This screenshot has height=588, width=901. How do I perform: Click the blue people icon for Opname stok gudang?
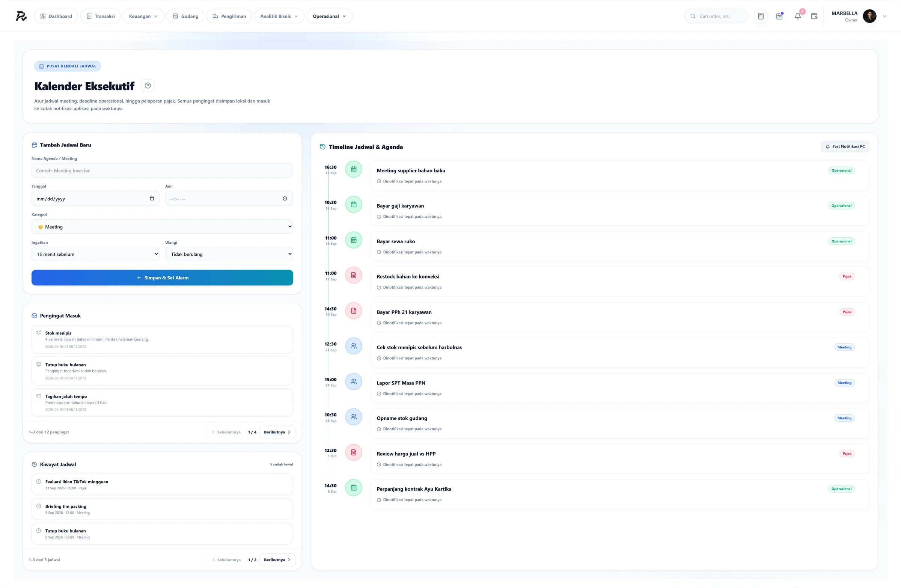[x=354, y=417]
